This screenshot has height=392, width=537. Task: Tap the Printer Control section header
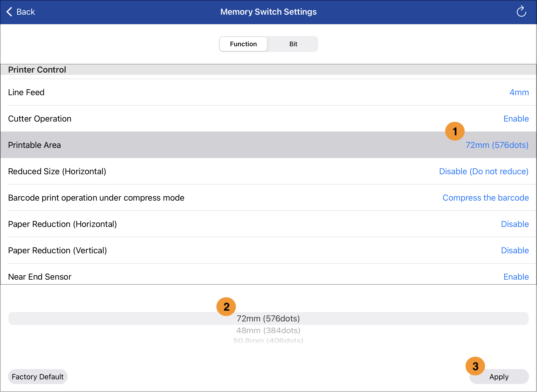pyautogui.click(x=268, y=70)
